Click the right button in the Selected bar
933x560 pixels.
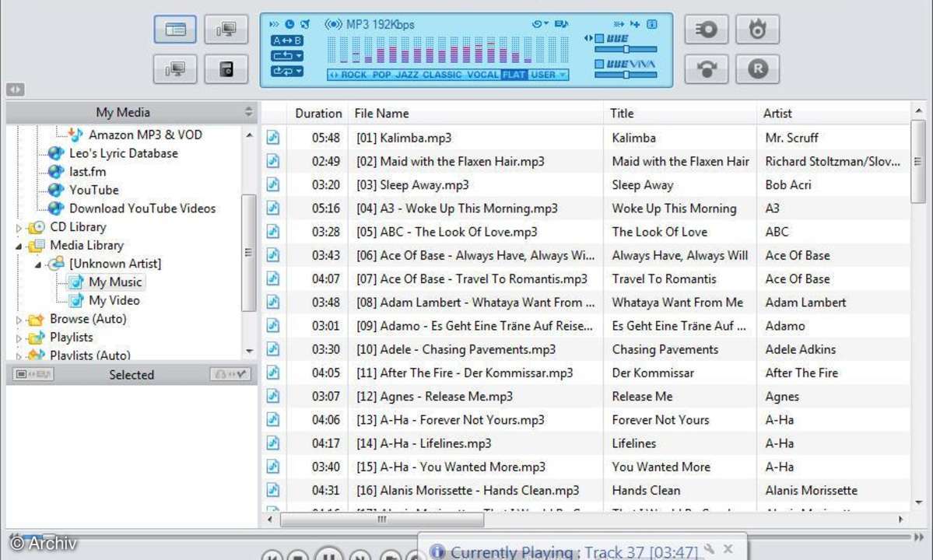tap(230, 374)
